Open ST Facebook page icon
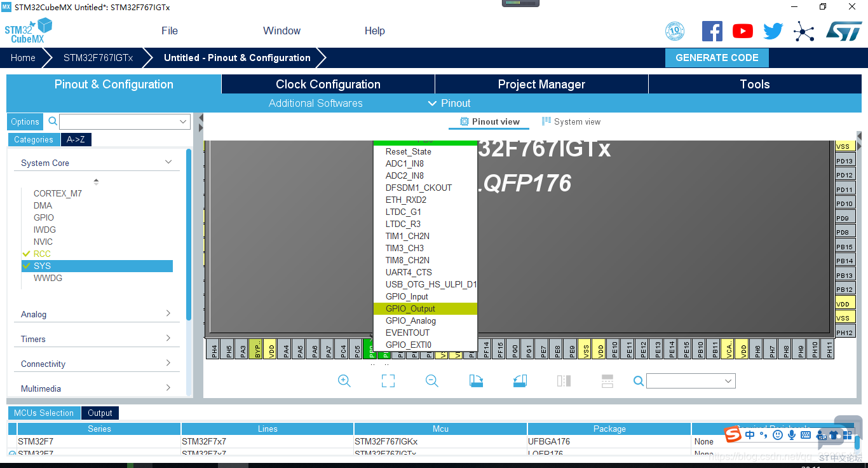868x468 pixels. click(x=712, y=31)
